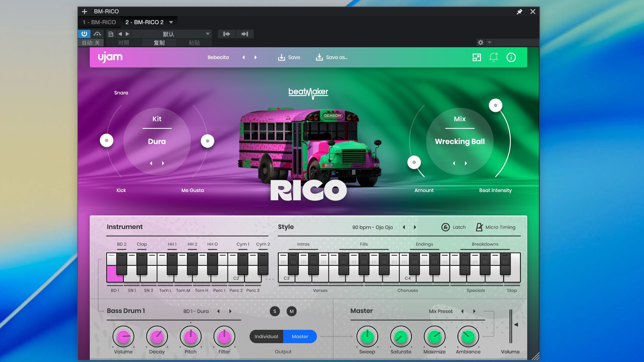The width and height of the screenshot is (644, 362).
Task: Click the instrument keyboard overflow dots
Action: pyautogui.click(x=270, y=279)
